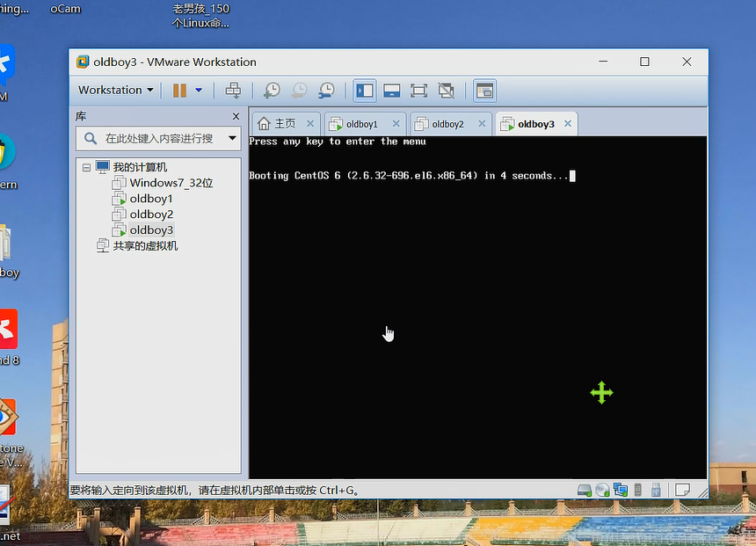Close the oldboy3 tab
This screenshot has height=546, width=756.
point(568,123)
